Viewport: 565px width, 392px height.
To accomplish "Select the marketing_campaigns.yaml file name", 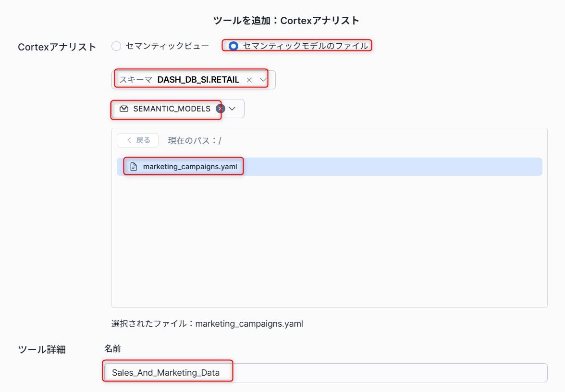I will 190,167.
